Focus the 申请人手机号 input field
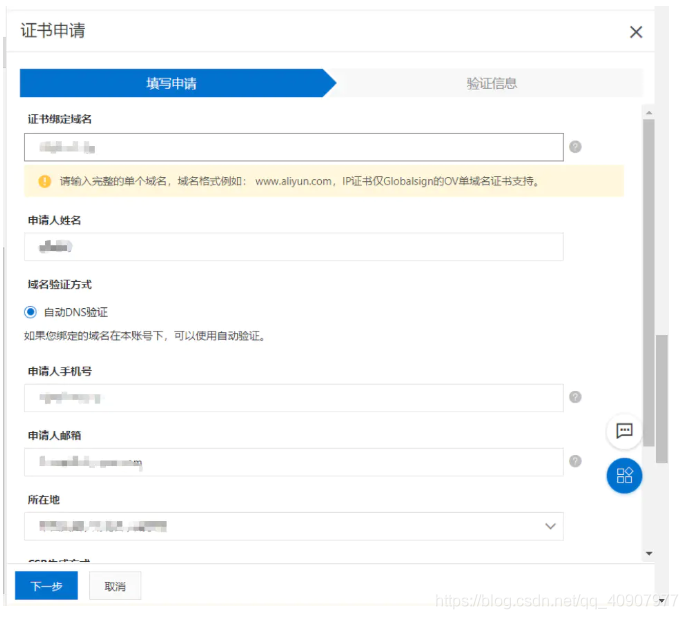This screenshot has width=688, height=619. click(x=294, y=398)
